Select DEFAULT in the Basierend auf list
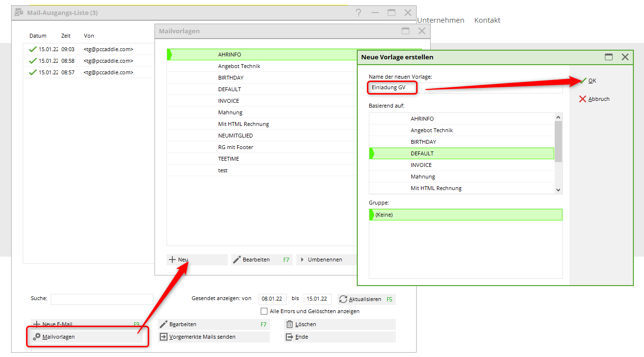Image resolution: width=644 pixels, height=357 pixels. tap(462, 153)
